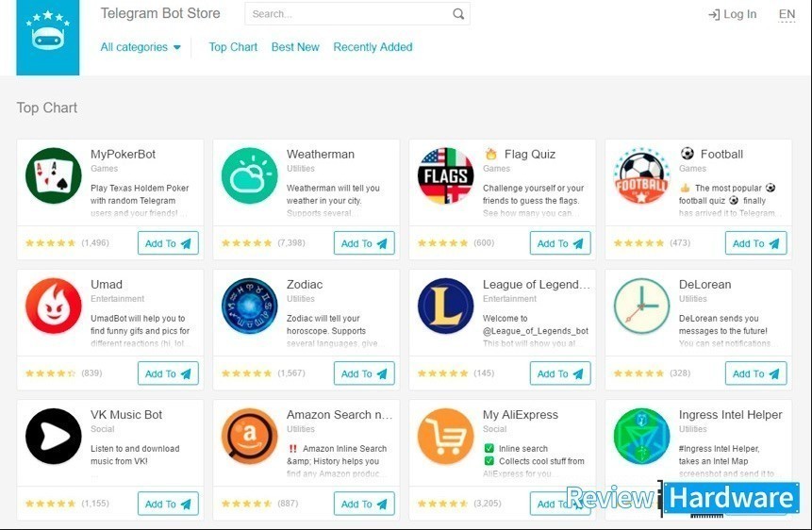The width and height of the screenshot is (812, 530).
Task: Open the Amazon Search bot icon
Action: (x=250, y=437)
